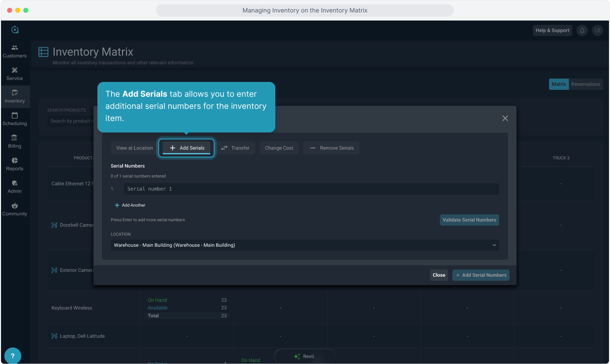This screenshot has width=610, height=364.
Task: Open the LB user avatar menu
Action: (597, 30)
